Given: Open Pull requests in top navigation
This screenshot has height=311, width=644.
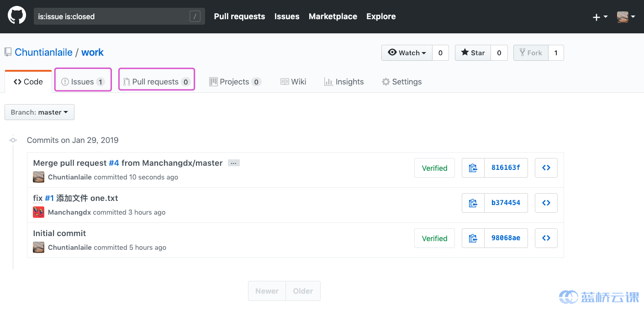Looking at the screenshot, I should [x=239, y=16].
